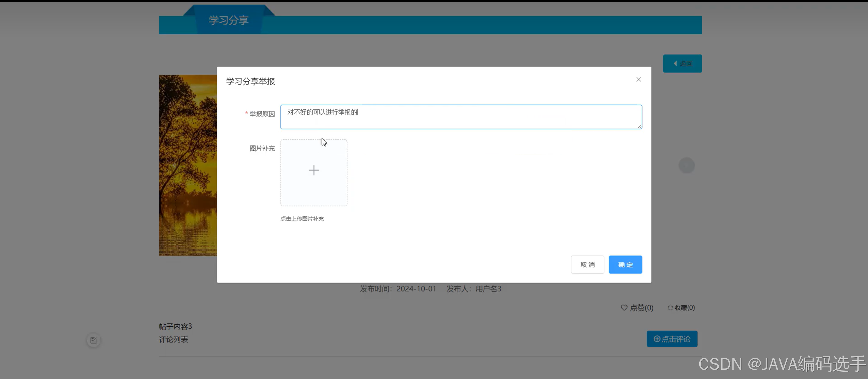Screen dimensions: 868x379
Task: Open the 学习分享 tab header
Action: coord(229,20)
